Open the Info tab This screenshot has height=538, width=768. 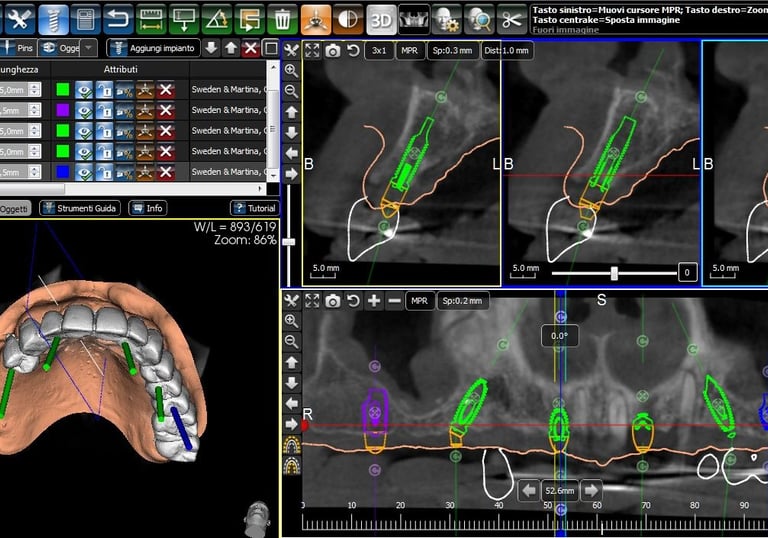(147, 208)
